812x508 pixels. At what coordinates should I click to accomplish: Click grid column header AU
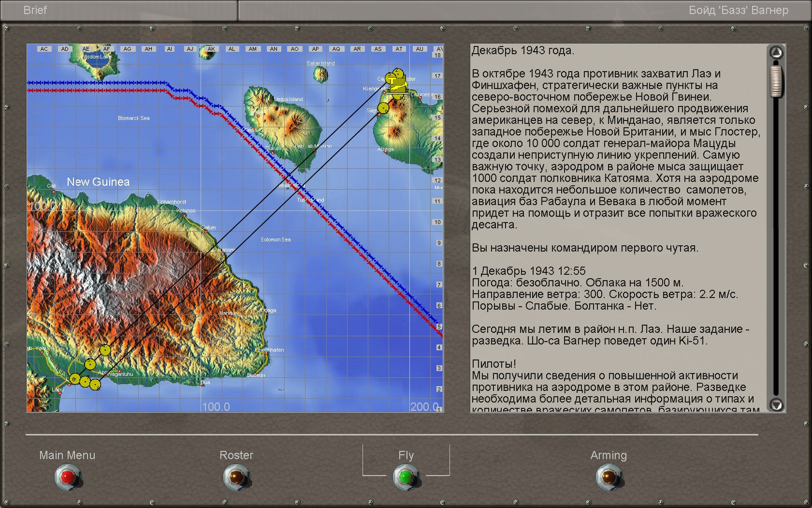[x=420, y=49]
